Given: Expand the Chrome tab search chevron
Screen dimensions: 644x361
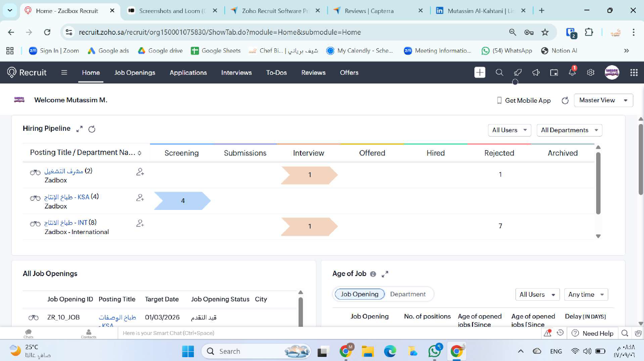Looking at the screenshot, I should (10, 10).
